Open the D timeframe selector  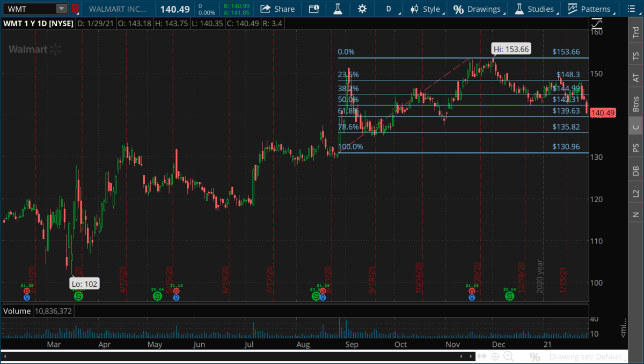(x=389, y=9)
